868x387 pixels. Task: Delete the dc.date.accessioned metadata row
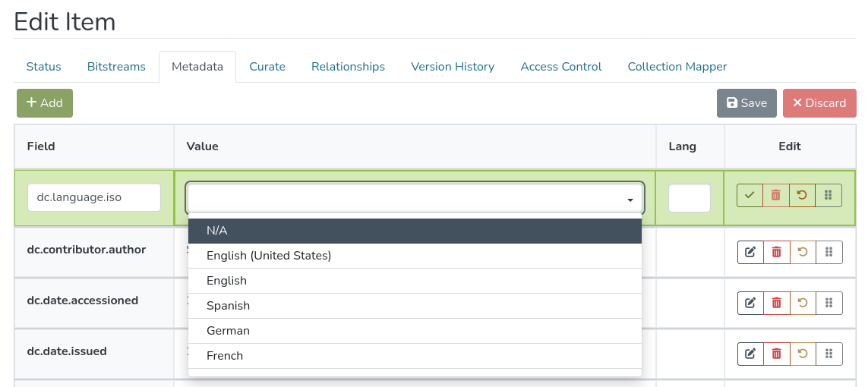[x=776, y=303]
